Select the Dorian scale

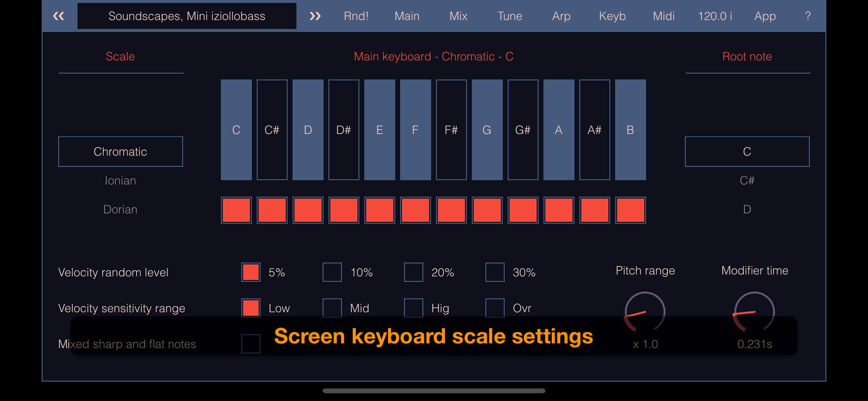click(x=120, y=209)
